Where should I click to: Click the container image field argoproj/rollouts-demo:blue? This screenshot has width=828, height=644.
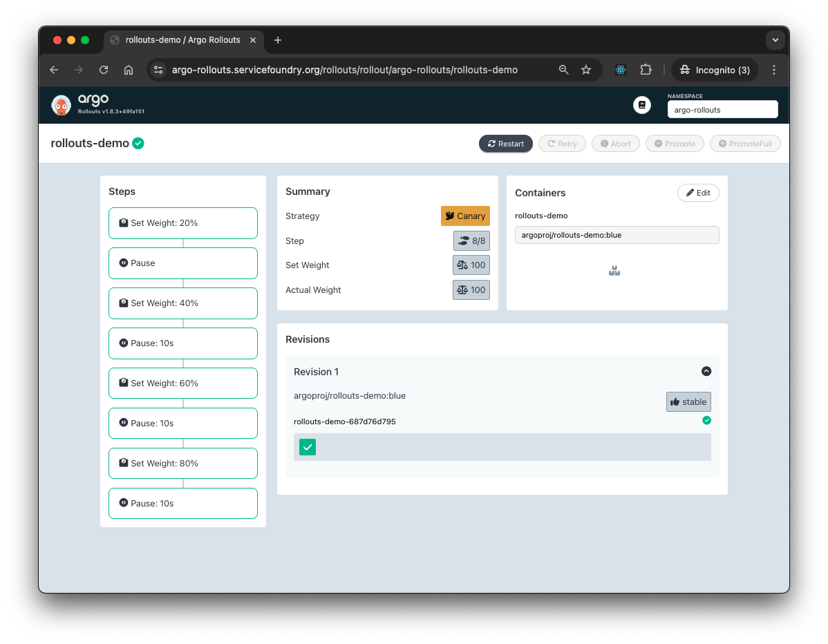tap(617, 235)
